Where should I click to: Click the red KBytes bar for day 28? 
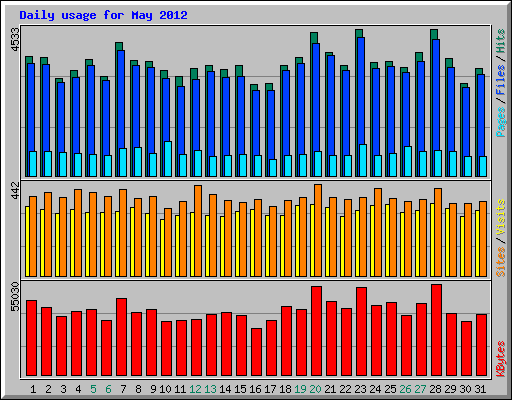click(x=437, y=330)
